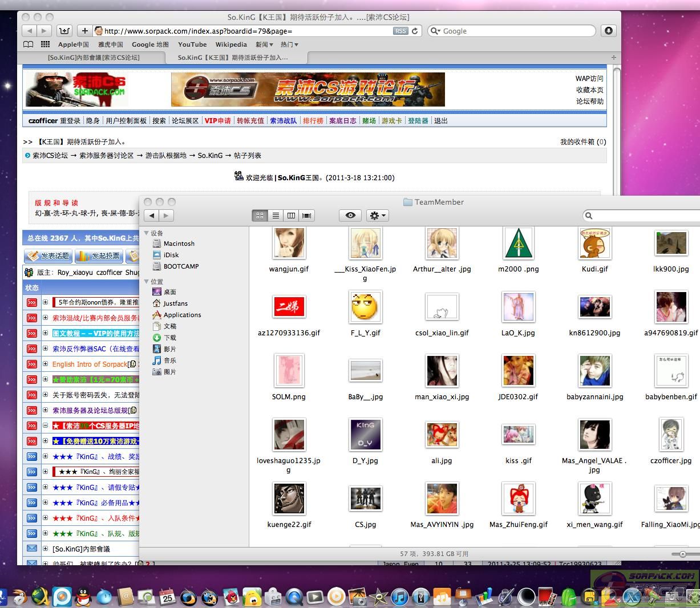The width and height of the screenshot is (700, 608).
Task: Launch Angry Birds from the Dock
Action: click(x=231, y=597)
